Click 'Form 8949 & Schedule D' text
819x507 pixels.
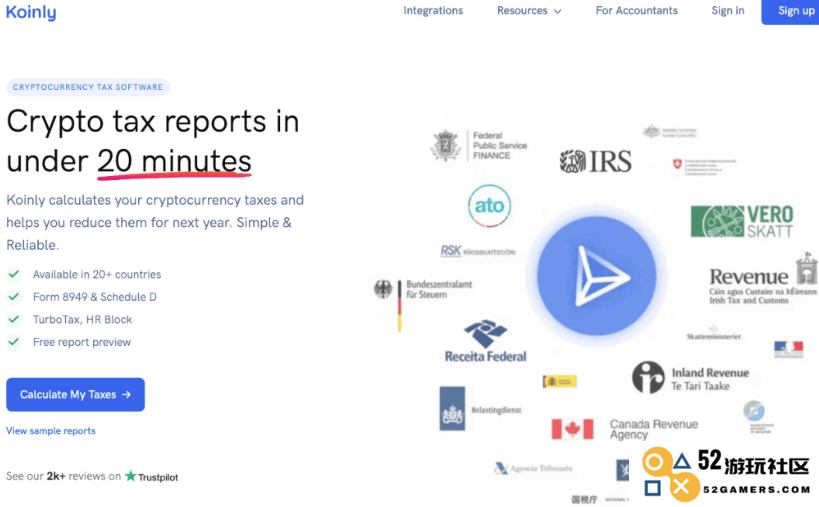[x=95, y=297]
